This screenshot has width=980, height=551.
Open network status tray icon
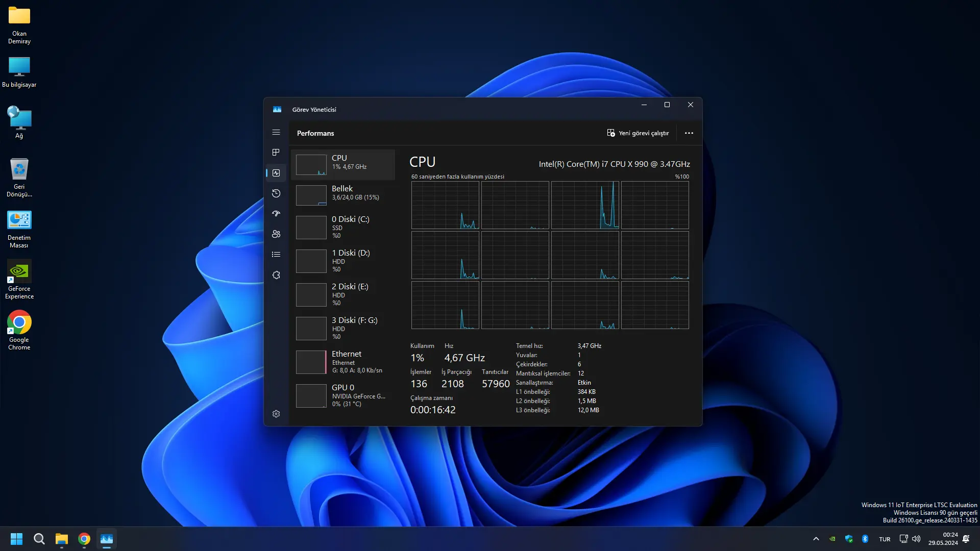(x=903, y=539)
